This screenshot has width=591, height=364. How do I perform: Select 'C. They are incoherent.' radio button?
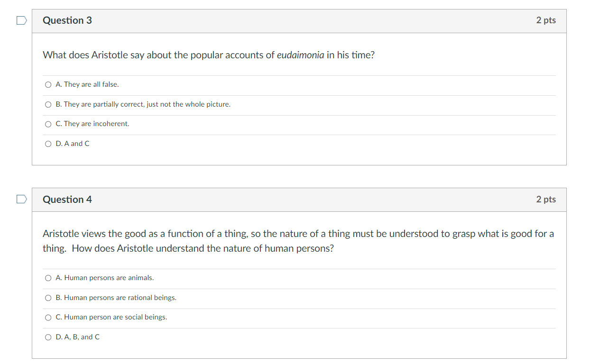point(48,124)
